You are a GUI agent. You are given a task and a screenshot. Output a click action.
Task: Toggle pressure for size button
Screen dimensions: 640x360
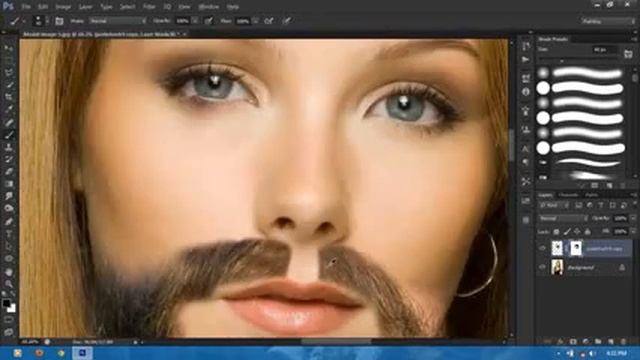(287, 21)
